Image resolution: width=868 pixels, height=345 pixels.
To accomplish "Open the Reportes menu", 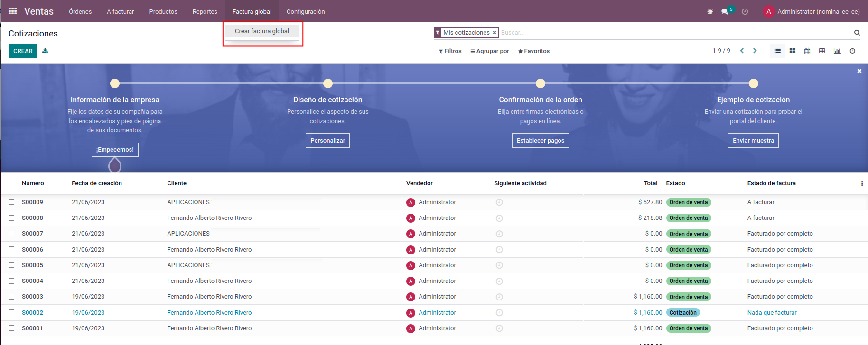I will [205, 11].
